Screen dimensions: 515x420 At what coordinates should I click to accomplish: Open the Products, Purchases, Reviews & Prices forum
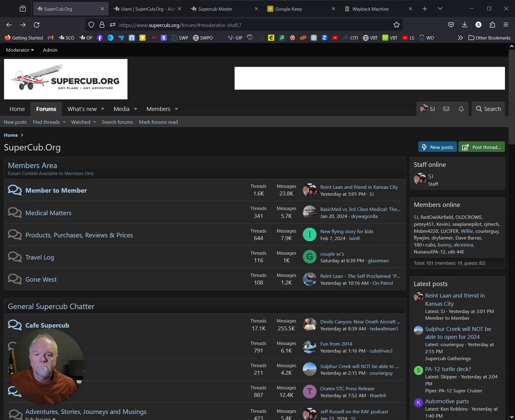79,235
